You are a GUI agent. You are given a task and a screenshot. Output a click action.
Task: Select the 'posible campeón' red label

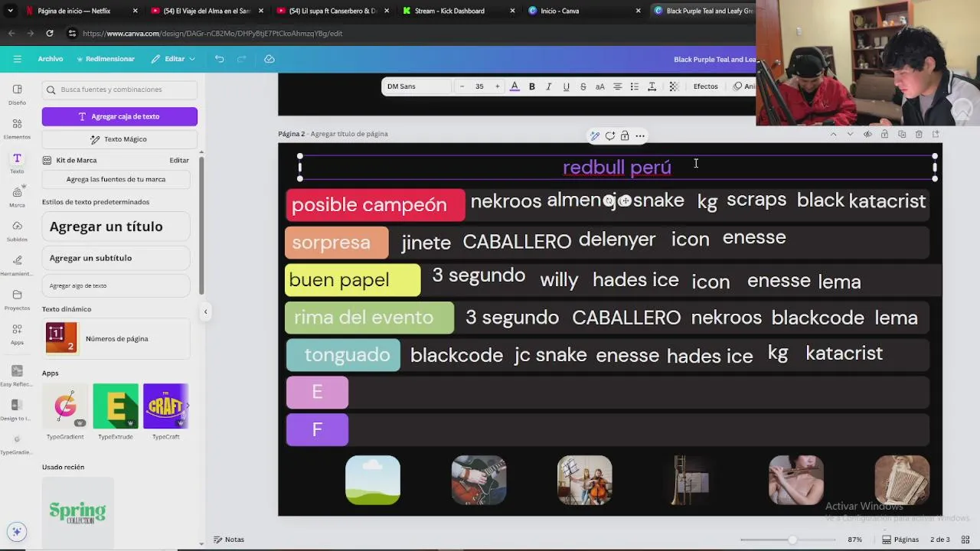pyautogui.click(x=375, y=205)
